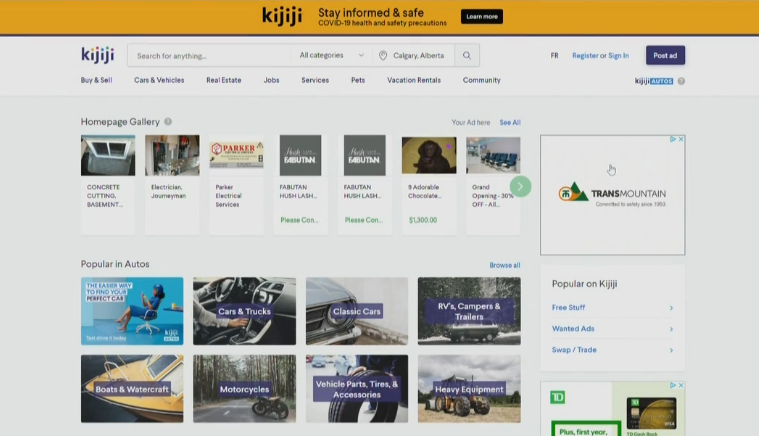Click Trans Mountain logo in ad
The height and width of the screenshot is (436, 759).
pos(612,193)
